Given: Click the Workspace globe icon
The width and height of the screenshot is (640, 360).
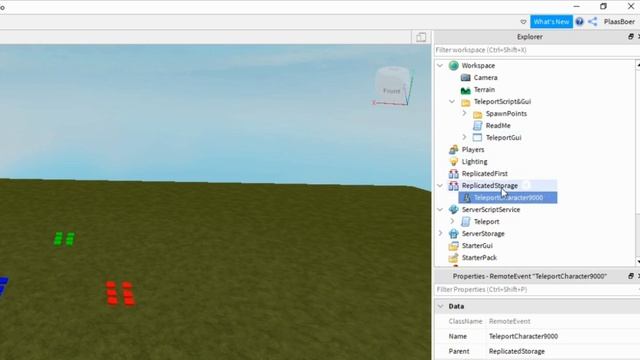Looking at the screenshot, I should 453,66.
